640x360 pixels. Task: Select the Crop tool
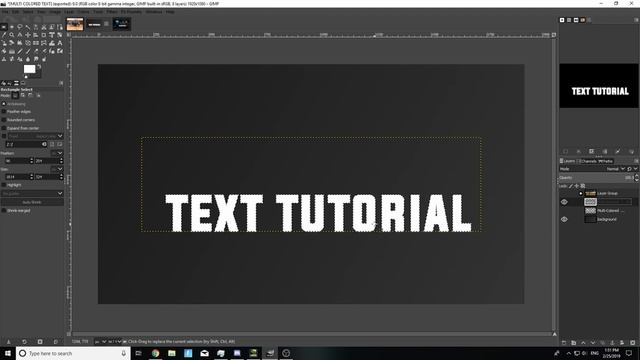44,35
